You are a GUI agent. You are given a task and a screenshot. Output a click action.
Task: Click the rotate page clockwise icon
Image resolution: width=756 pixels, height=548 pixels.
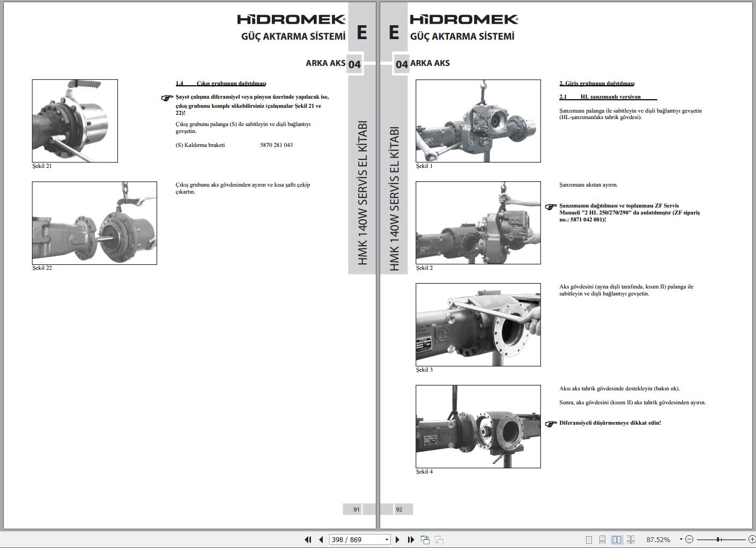440,539
